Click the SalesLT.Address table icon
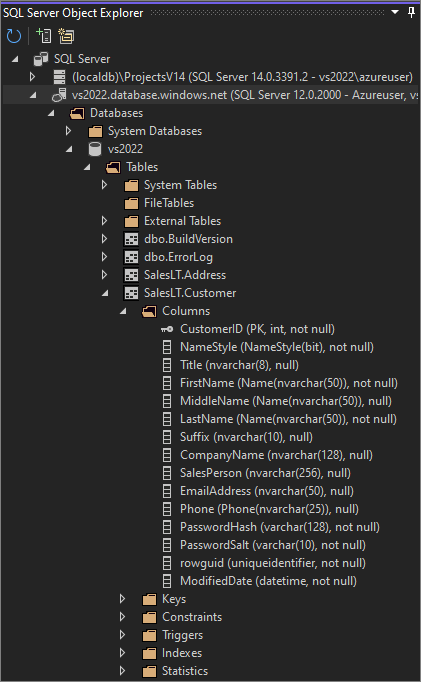Image resolution: width=421 pixels, height=682 pixels. (x=131, y=275)
